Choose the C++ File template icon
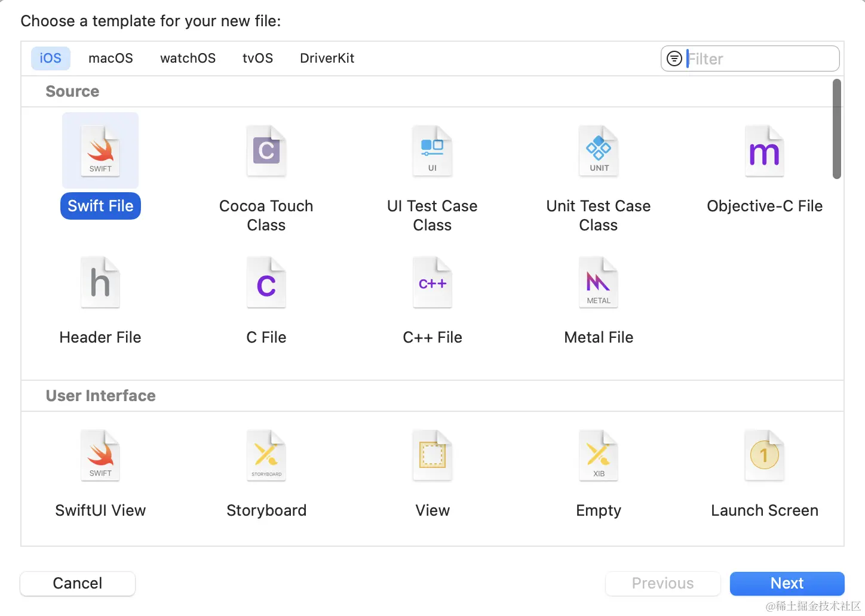865x616 pixels. [x=432, y=282]
